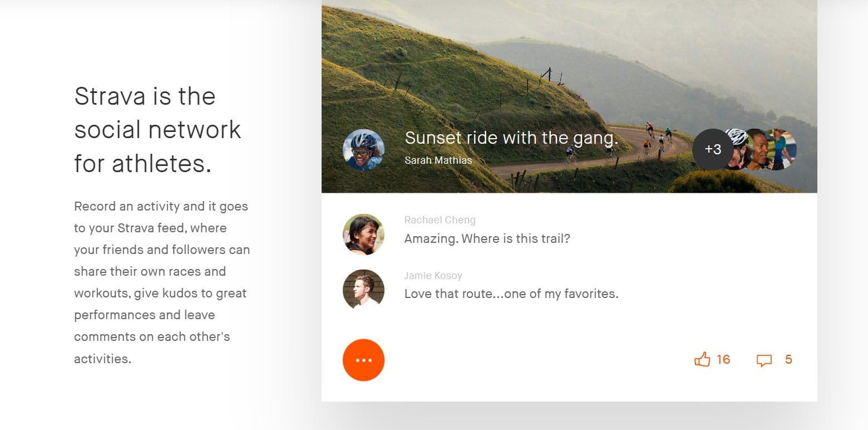Open the +3 more participants badge

click(x=712, y=149)
